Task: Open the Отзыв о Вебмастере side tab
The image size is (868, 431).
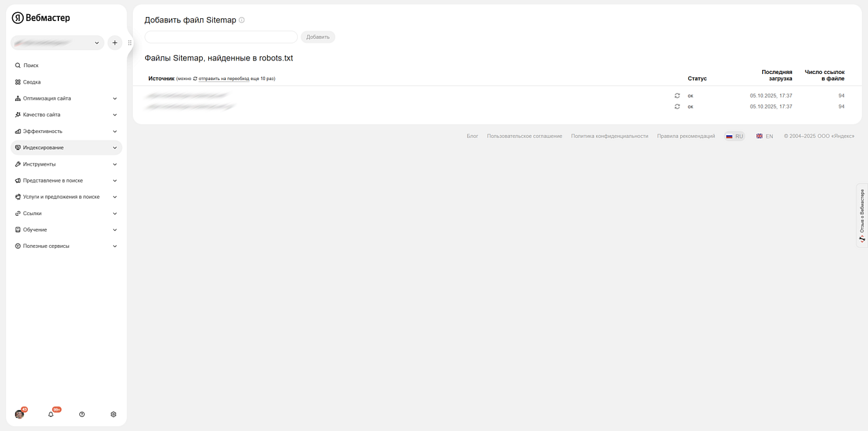Action: 862,215
